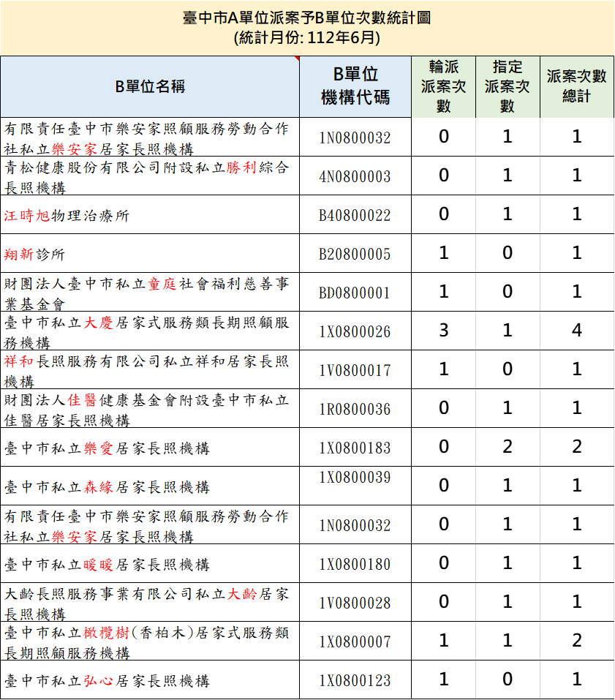615x700 pixels.
Task: Click the 暖暖居家長照機構 name cell
Action: click(150, 564)
